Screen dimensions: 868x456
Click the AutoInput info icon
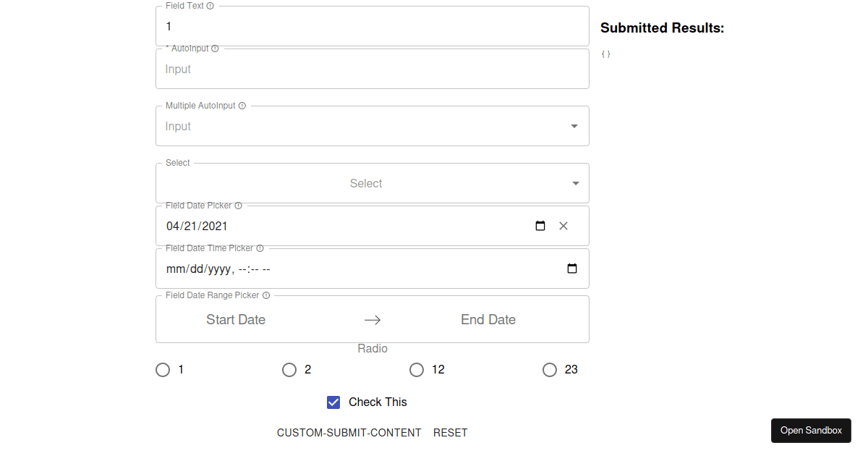(x=215, y=48)
